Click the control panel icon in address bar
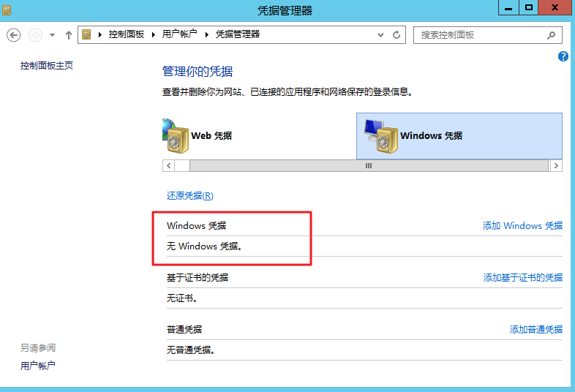This screenshot has height=392, width=575. 87,34
